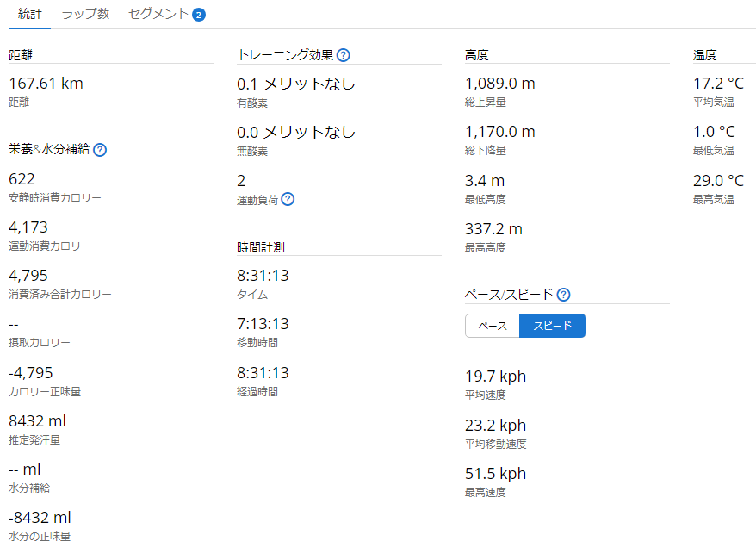756x554 pixels.
Task: Click the 337.2 m maximum elevation value
Action: [493, 229]
